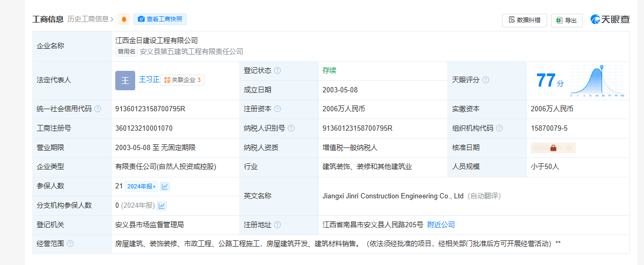Click 小于50人 staff size value
This screenshot has width=644, height=265.
point(545,167)
